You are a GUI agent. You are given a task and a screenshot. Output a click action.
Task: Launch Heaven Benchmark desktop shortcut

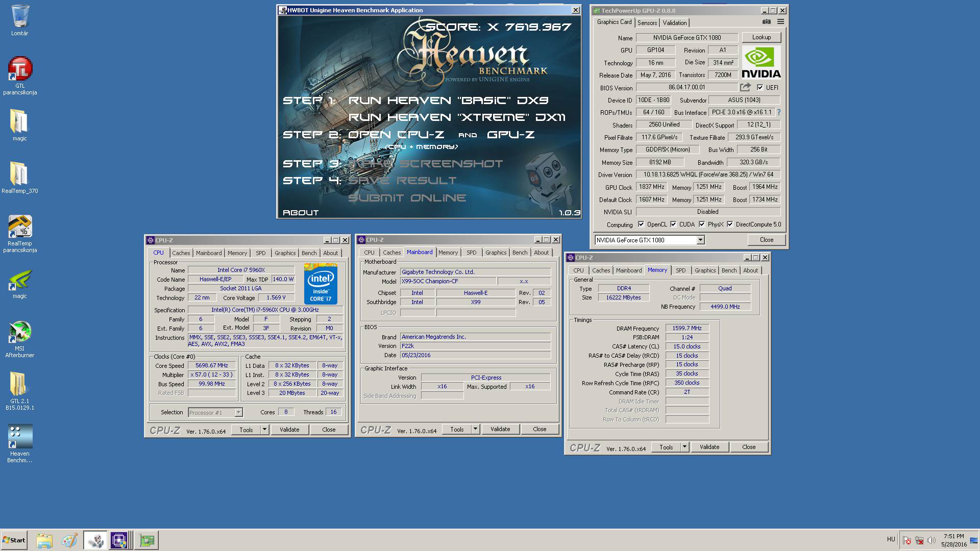pos(19,443)
